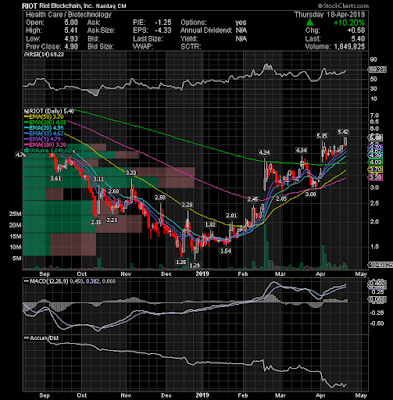The width and height of the screenshot is (393, 400).
Task: Click the candlestick icon beside RIOT (Daily)
Action: point(25,110)
